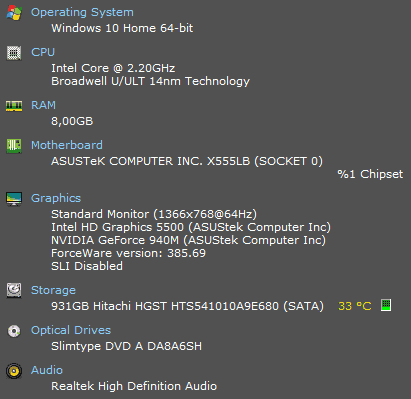Go to the Audio section
411x399 pixels.
47,370
